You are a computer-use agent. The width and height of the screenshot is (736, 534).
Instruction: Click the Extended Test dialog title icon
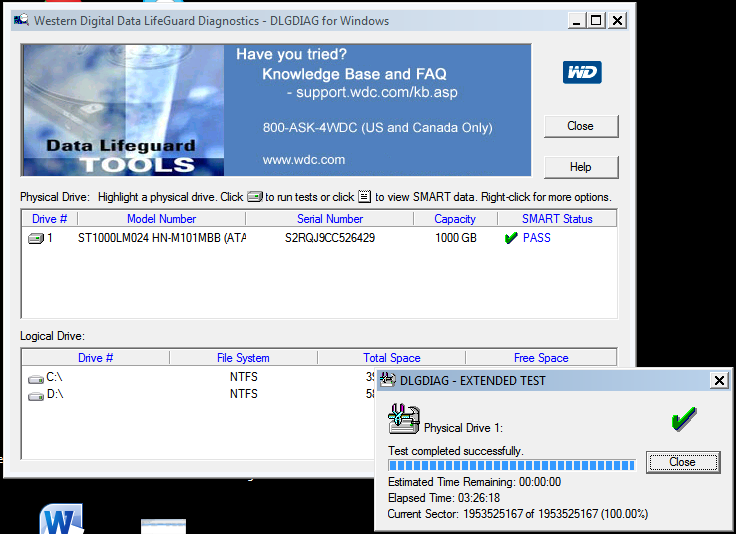[x=388, y=379]
